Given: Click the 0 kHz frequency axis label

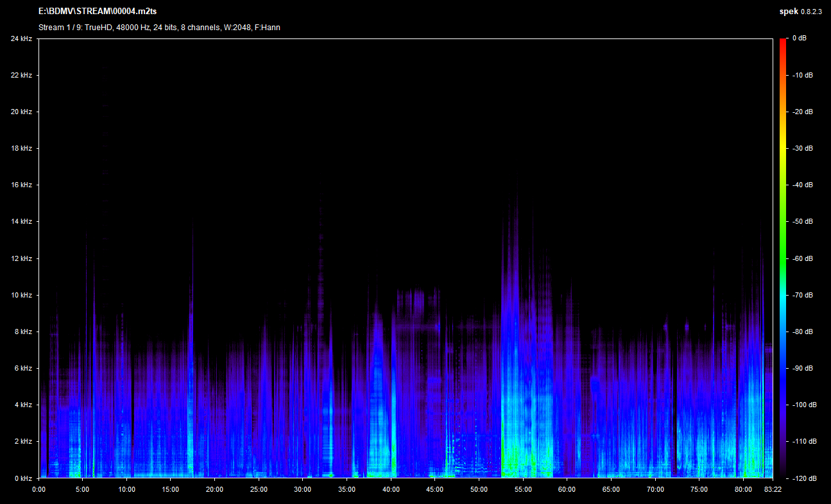Looking at the screenshot, I should coord(23,478).
